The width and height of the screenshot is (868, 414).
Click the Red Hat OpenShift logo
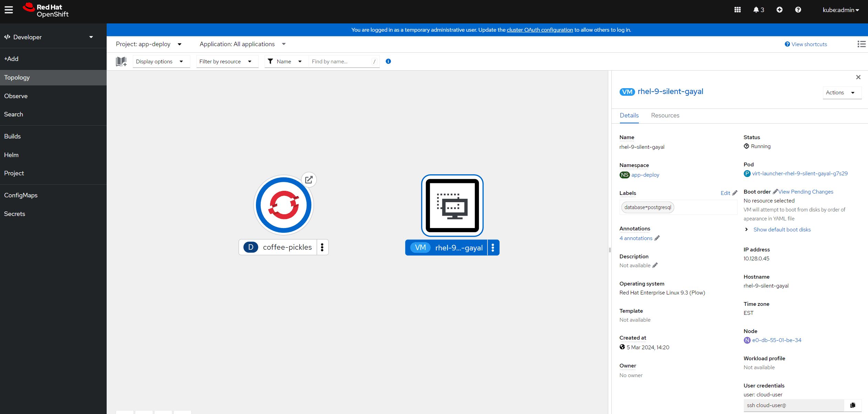46,10
